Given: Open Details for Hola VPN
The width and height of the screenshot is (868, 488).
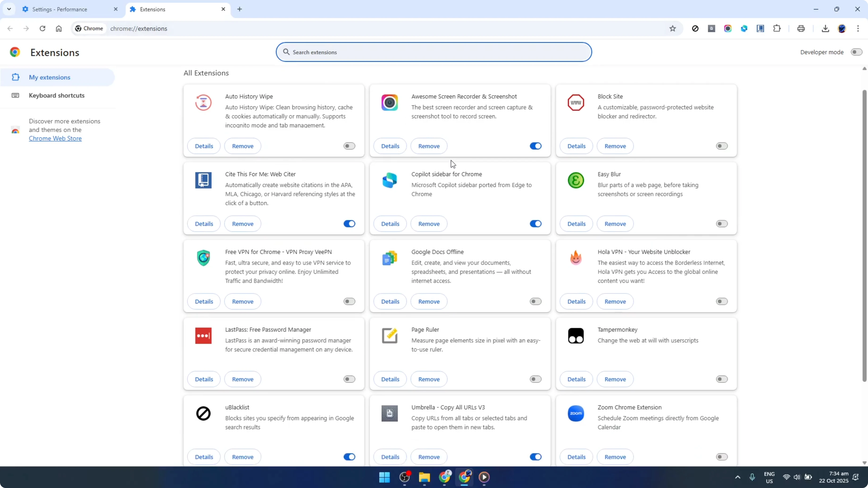Looking at the screenshot, I should tap(576, 302).
